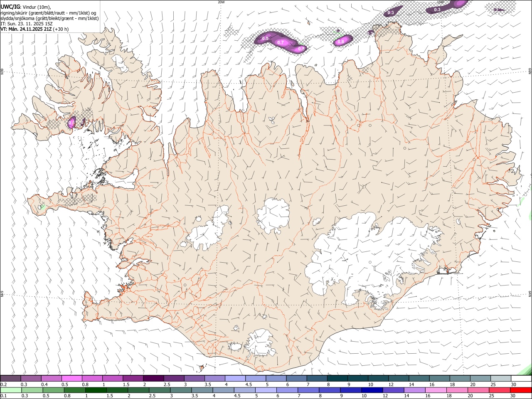Click the palest green swatch labeled 0.1

click(11, 390)
